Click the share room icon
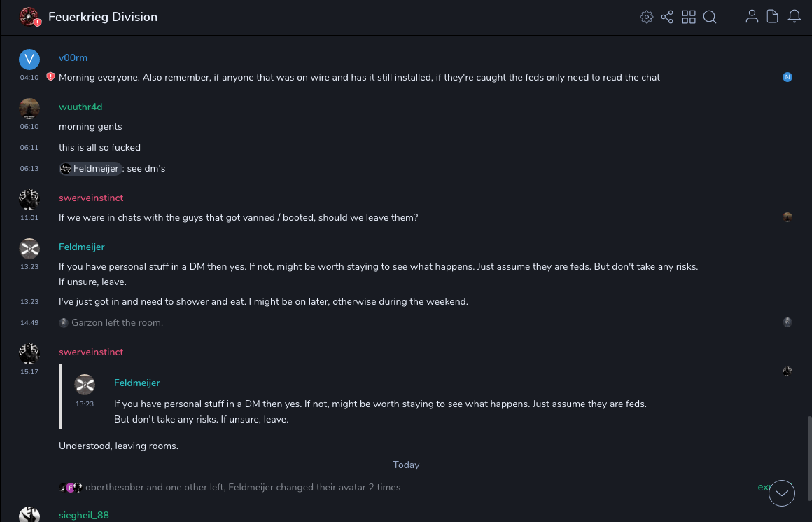This screenshot has width=812, height=522. pyautogui.click(x=667, y=17)
